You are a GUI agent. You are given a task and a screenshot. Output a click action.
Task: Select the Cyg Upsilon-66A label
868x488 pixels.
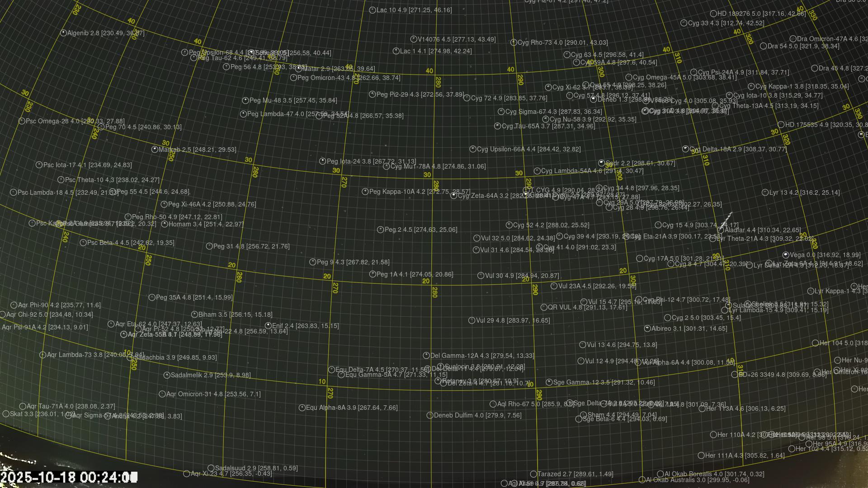click(528, 149)
